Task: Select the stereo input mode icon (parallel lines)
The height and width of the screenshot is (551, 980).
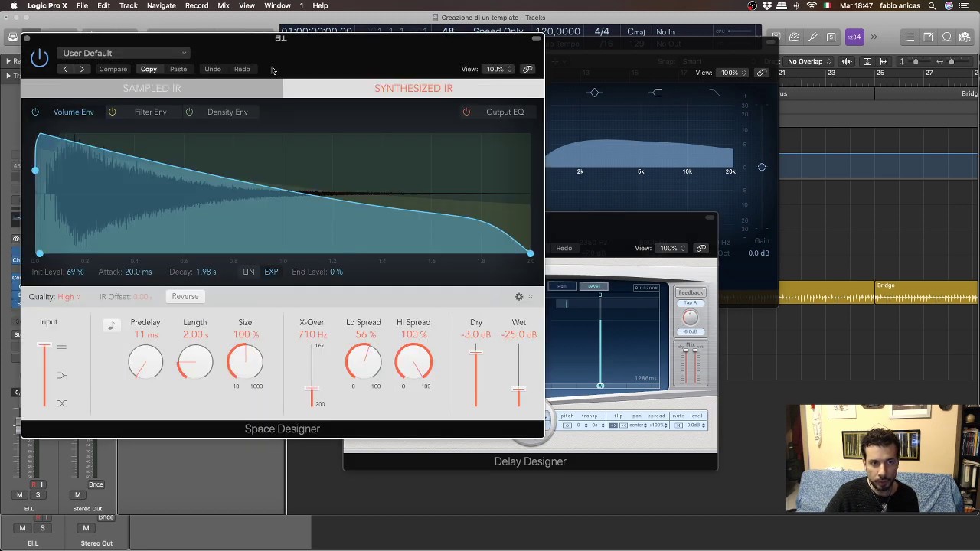Action: tap(62, 347)
